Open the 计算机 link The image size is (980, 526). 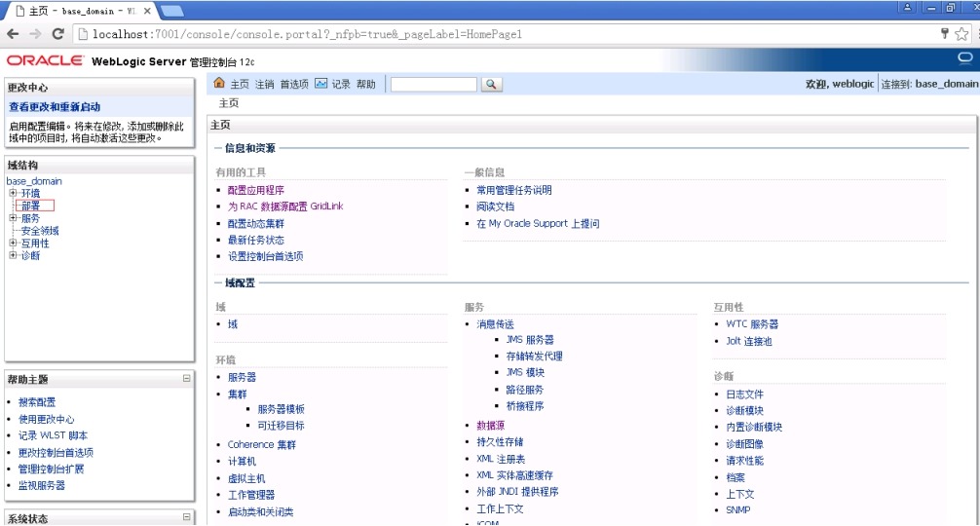242,462
